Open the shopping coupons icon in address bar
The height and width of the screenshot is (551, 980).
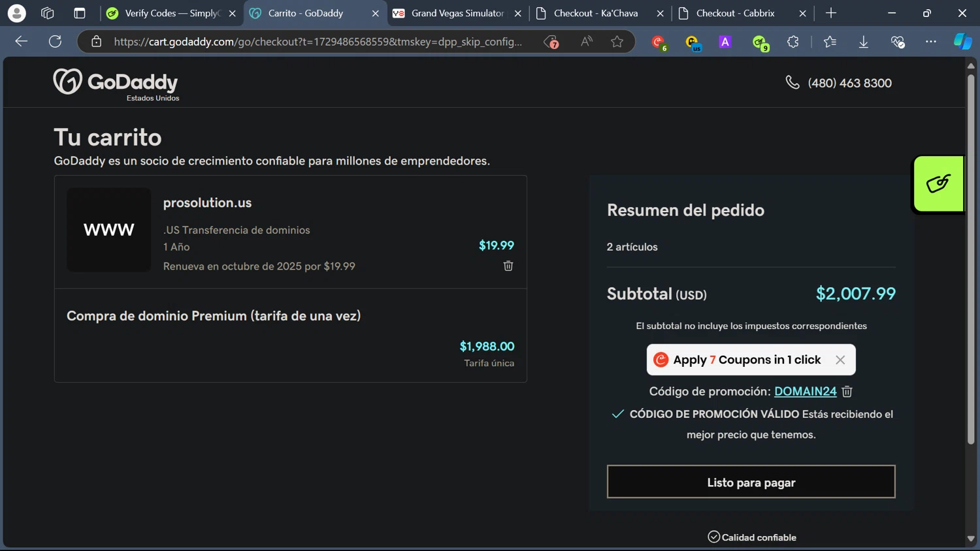coord(551,42)
